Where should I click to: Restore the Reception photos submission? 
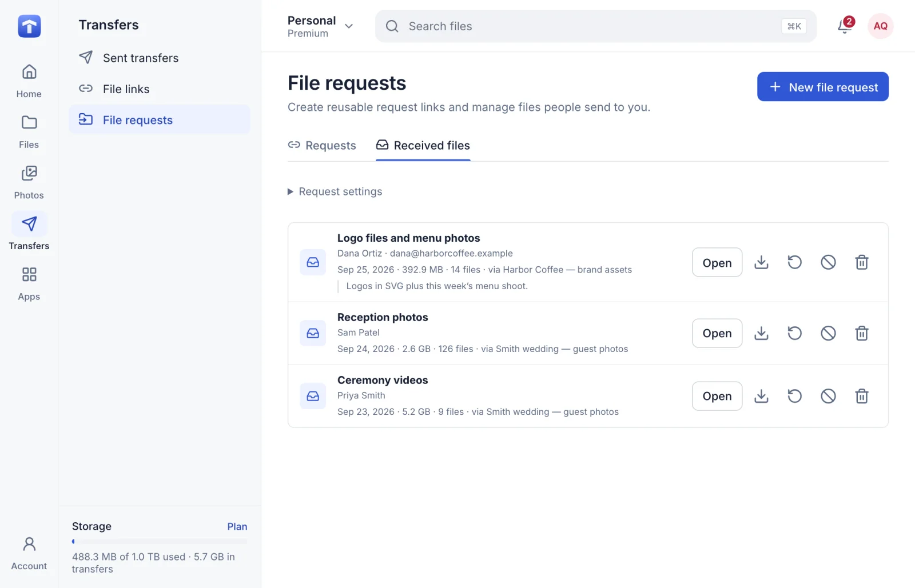pyautogui.click(x=794, y=333)
